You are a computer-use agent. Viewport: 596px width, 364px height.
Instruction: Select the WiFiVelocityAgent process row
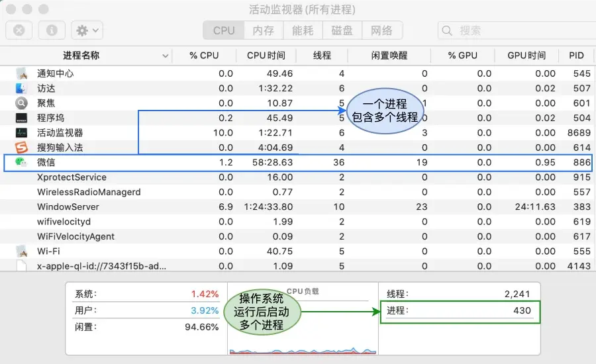click(297, 236)
